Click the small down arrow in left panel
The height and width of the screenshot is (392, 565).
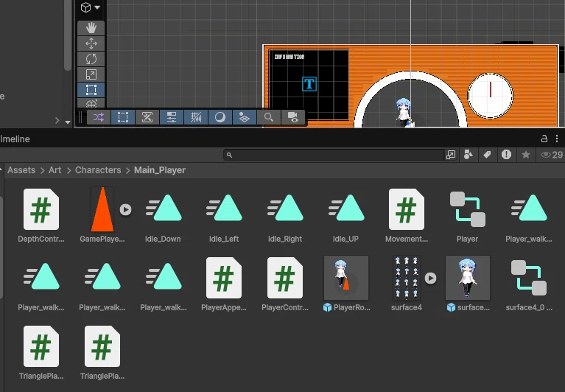click(x=68, y=122)
